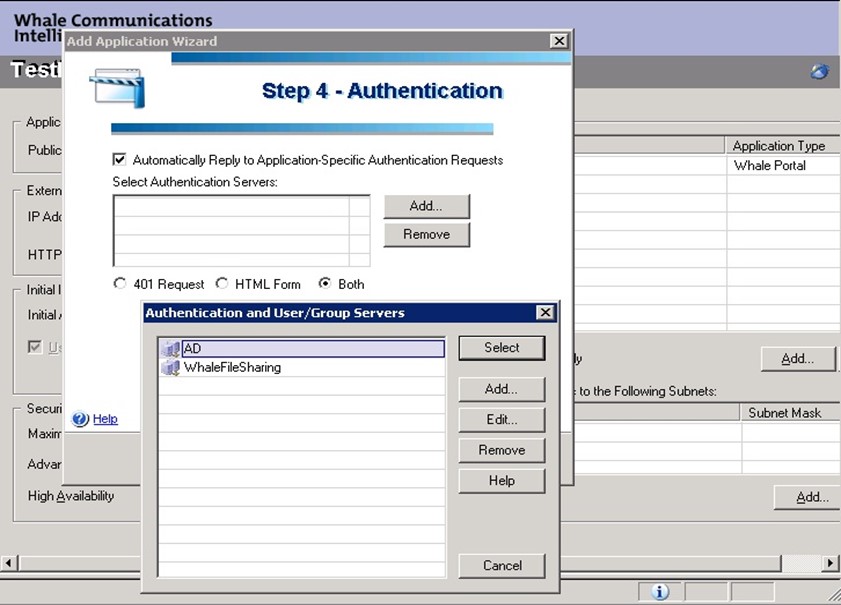Click the wizard clapperboard icon

[118, 88]
